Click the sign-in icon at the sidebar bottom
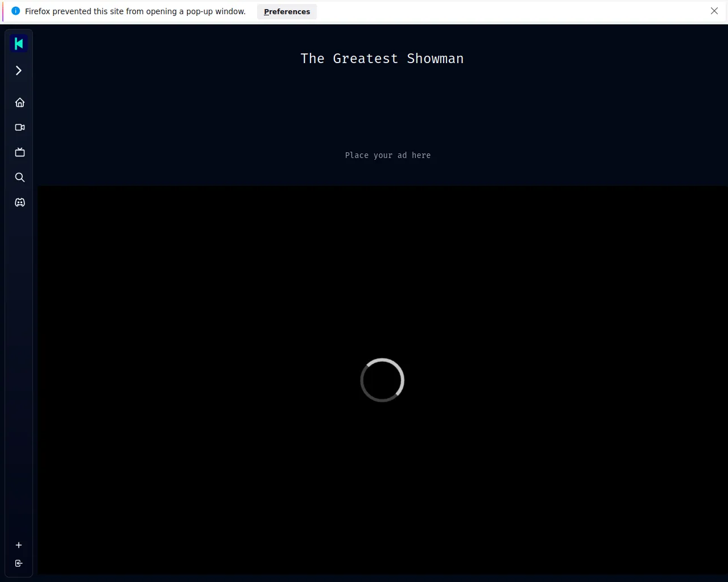The height and width of the screenshot is (582, 728). (19, 563)
